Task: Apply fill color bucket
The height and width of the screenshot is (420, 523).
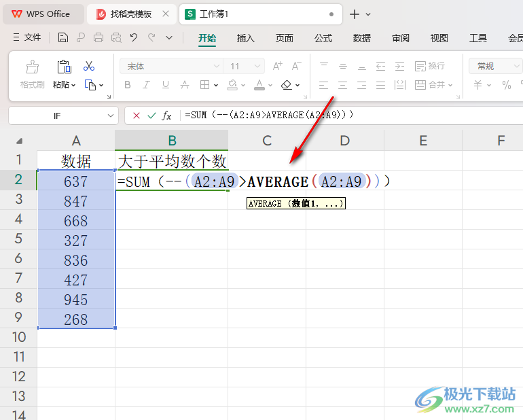Action: (x=232, y=85)
